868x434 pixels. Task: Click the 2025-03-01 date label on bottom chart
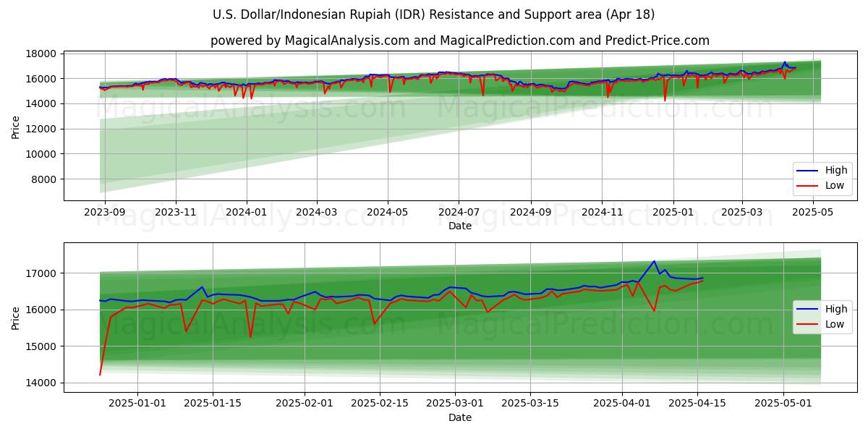tap(455, 404)
